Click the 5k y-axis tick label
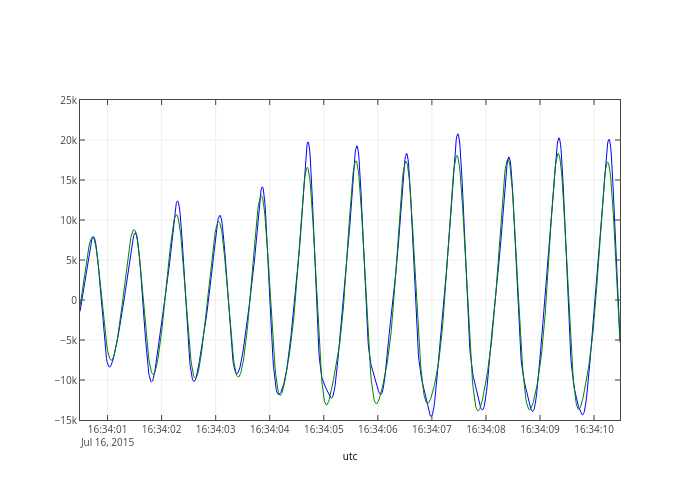This screenshot has width=700, height=500. (69, 260)
